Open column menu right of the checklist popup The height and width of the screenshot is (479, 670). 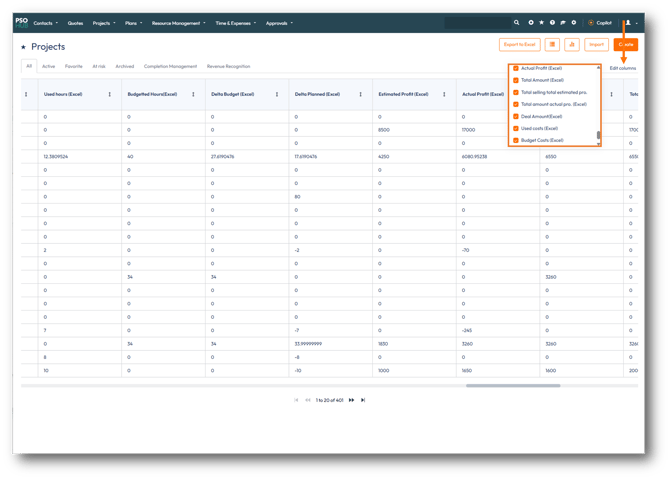point(611,94)
